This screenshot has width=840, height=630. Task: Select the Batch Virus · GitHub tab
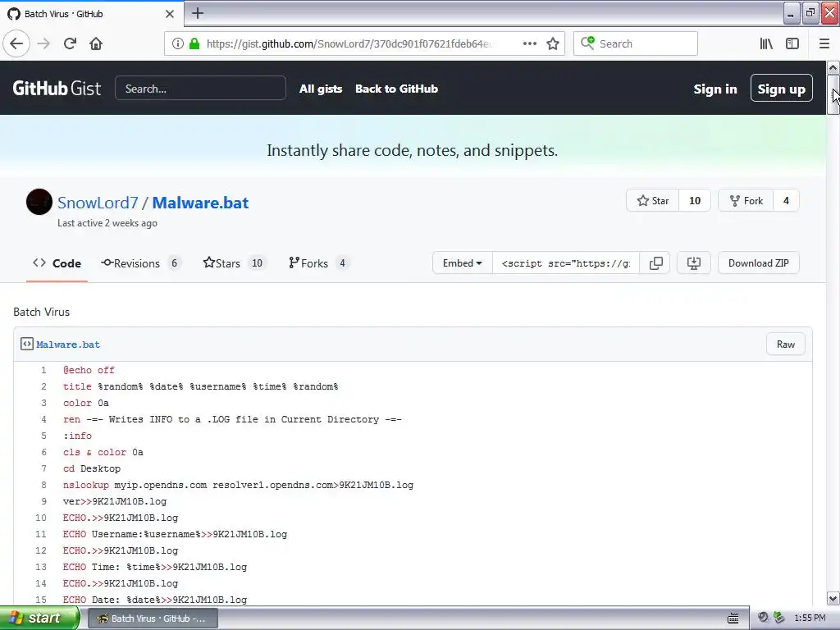[91, 14]
